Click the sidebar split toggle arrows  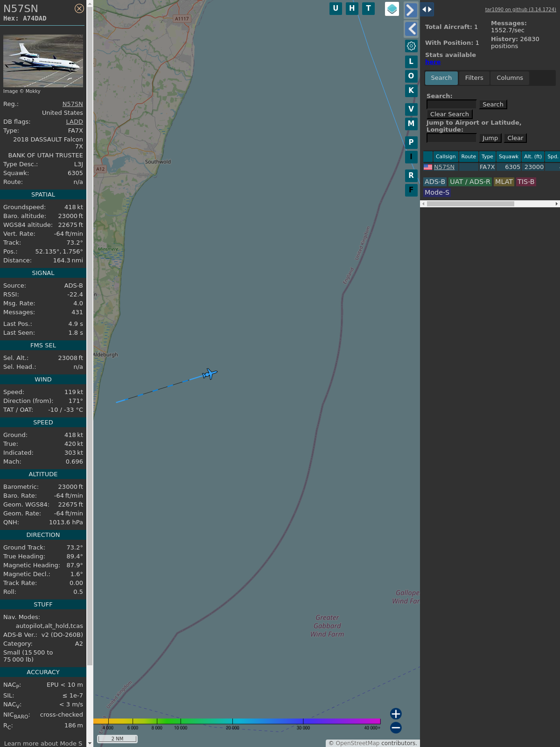[x=427, y=9]
